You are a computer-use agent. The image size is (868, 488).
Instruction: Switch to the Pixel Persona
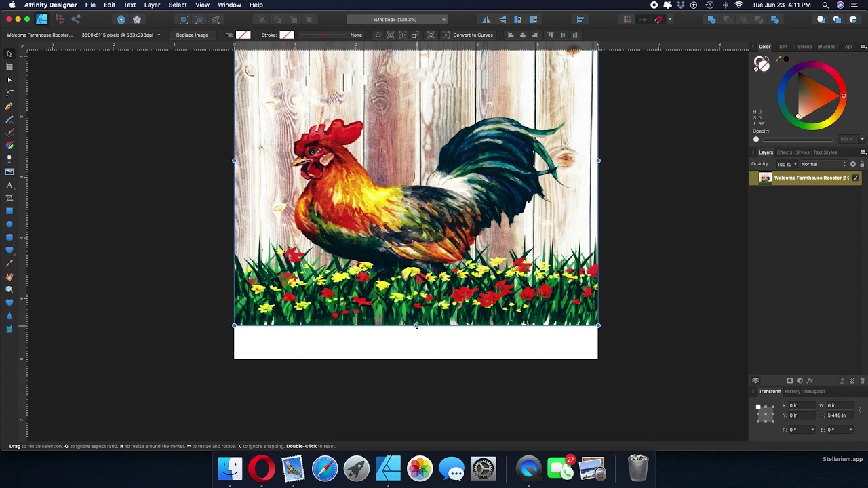click(x=59, y=19)
